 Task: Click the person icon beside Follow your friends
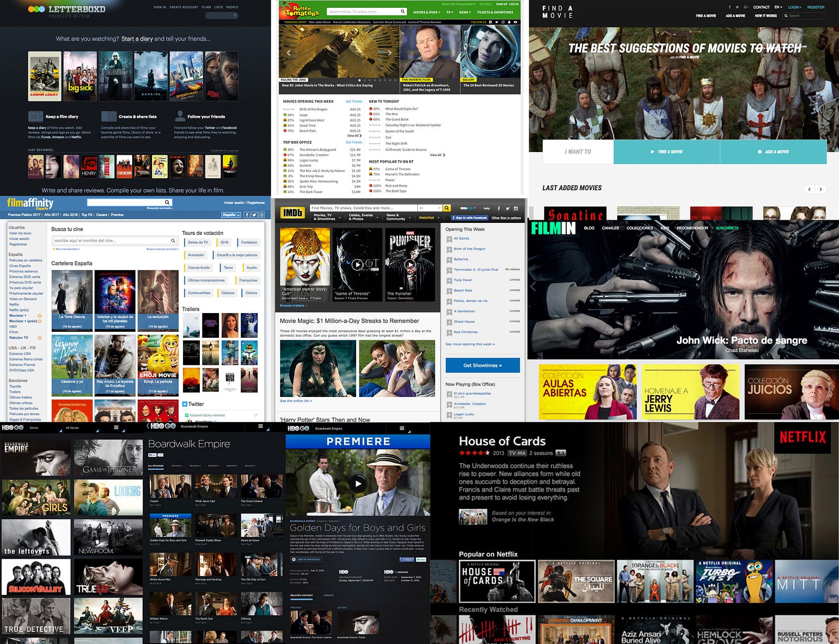tap(180, 116)
